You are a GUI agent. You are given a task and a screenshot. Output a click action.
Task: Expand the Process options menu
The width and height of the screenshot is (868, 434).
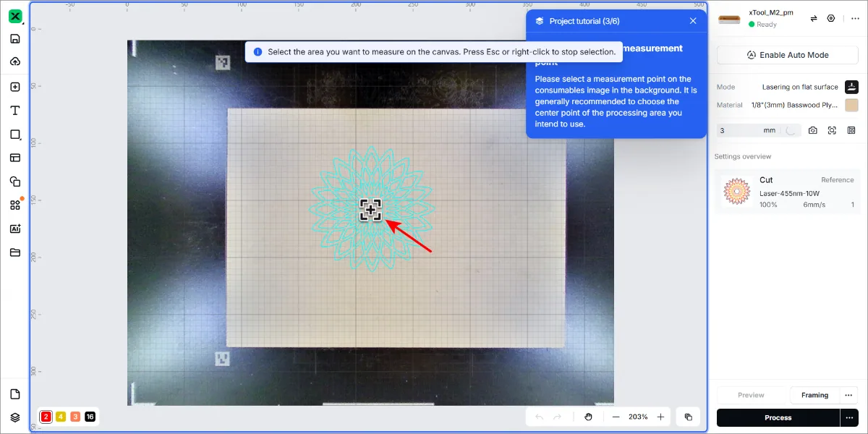click(849, 417)
